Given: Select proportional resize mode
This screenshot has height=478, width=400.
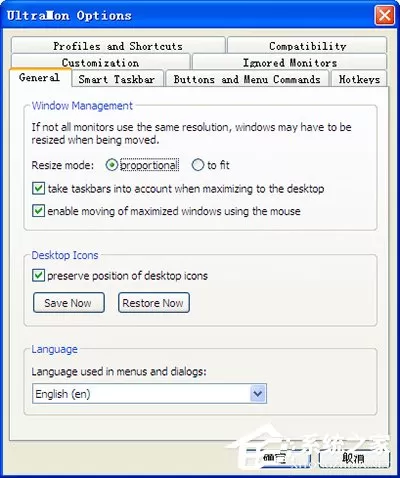Looking at the screenshot, I should (x=112, y=165).
